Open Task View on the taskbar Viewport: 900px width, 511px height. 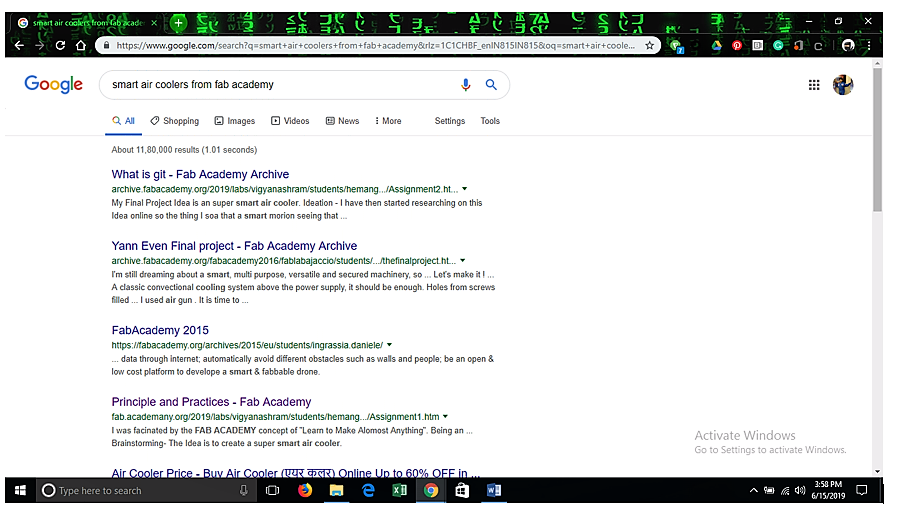coord(273,491)
